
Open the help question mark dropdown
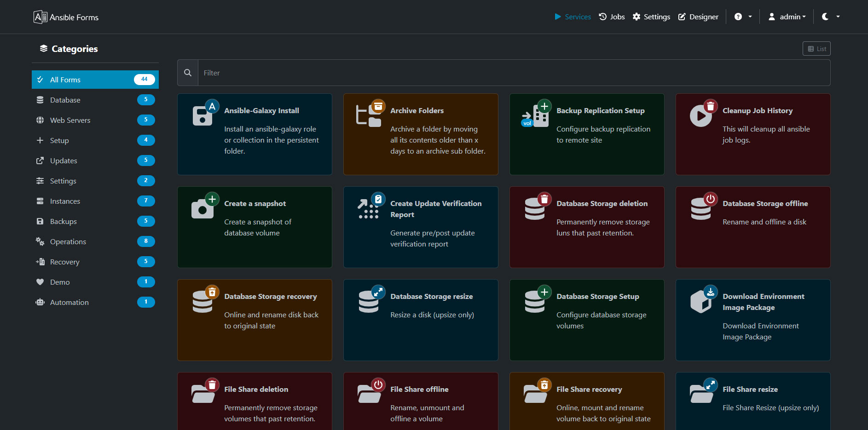(x=743, y=17)
